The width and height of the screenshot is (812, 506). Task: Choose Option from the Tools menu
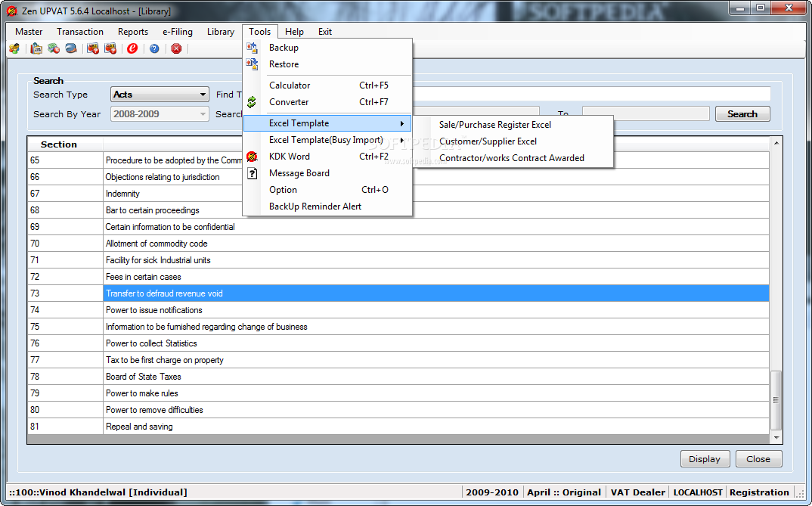tap(327, 190)
